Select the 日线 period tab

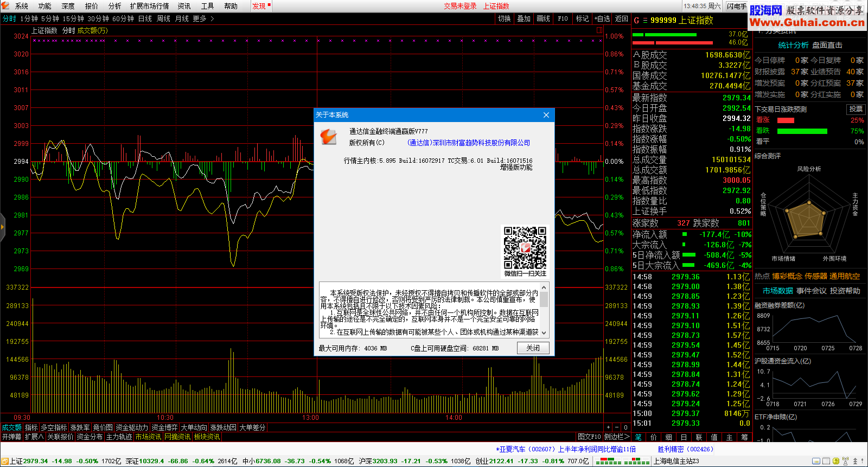tap(145, 18)
